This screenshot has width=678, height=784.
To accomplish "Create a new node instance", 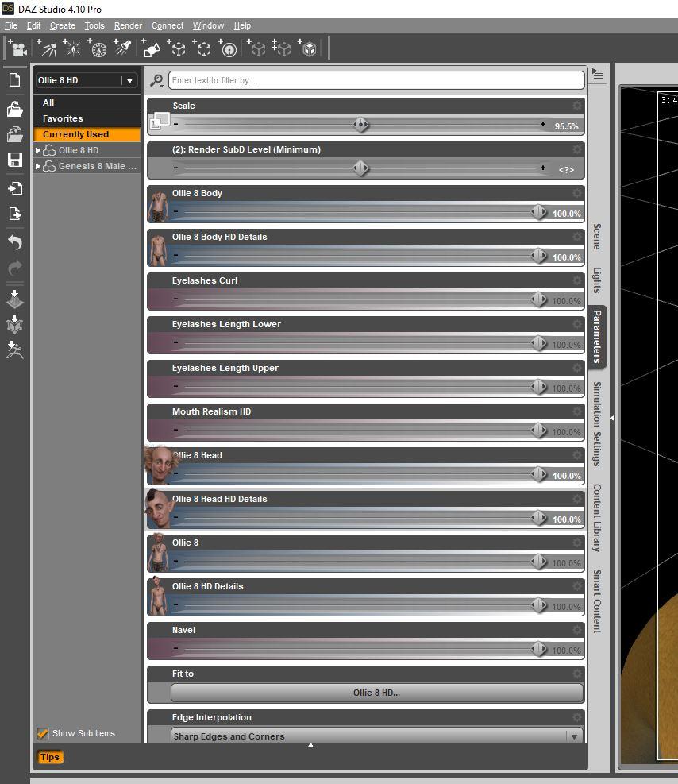I will (x=256, y=48).
